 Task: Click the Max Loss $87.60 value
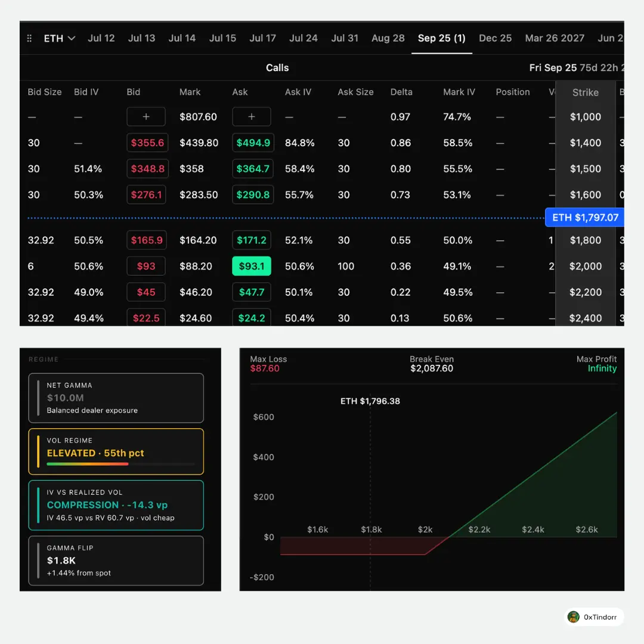pyautogui.click(x=265, y=369)
